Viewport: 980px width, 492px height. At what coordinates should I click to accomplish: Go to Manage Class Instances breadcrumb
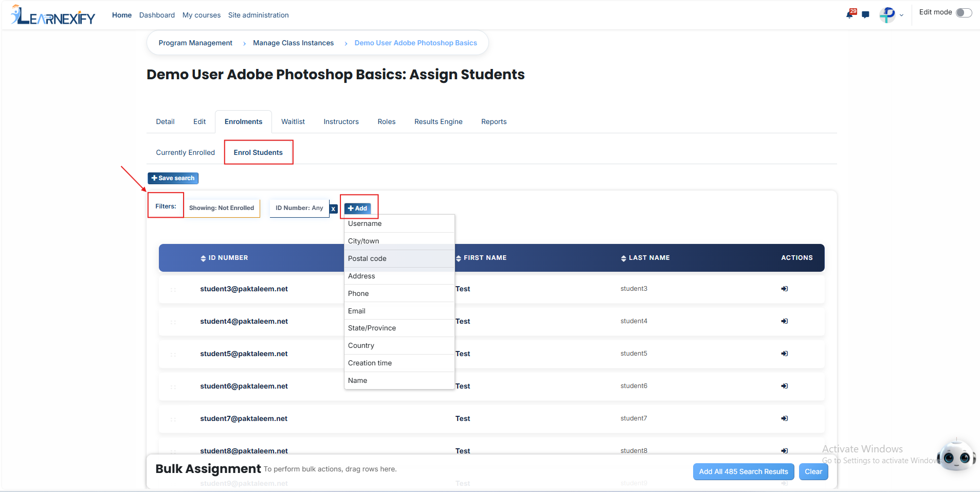[293, 43]
